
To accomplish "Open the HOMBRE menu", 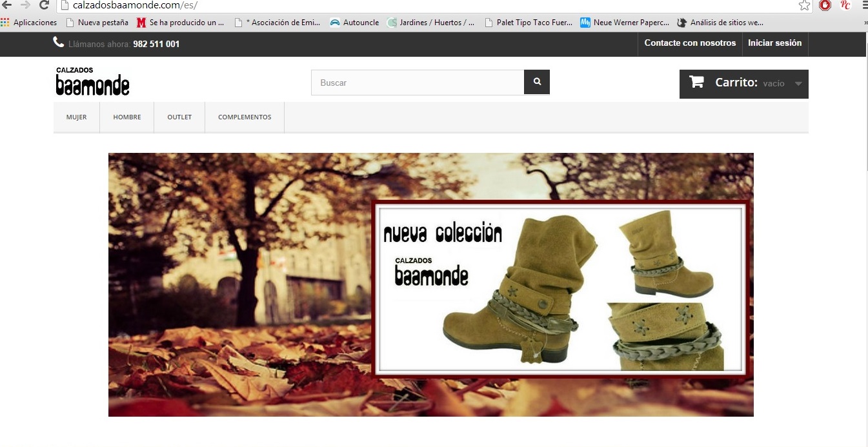I will coord(126,117).
